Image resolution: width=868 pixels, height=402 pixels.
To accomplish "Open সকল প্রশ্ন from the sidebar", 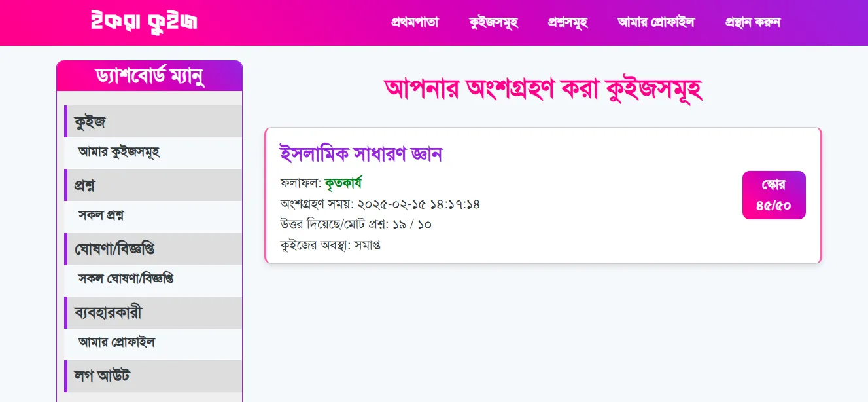I will 101,215.
